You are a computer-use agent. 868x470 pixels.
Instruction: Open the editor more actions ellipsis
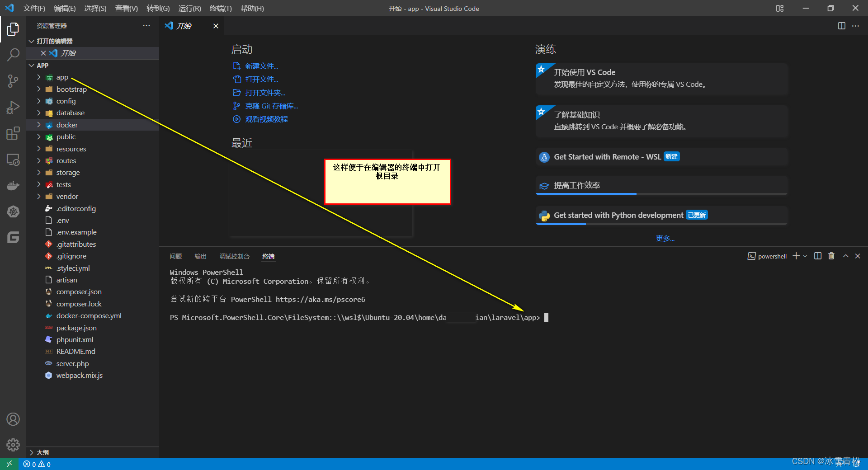855,26
